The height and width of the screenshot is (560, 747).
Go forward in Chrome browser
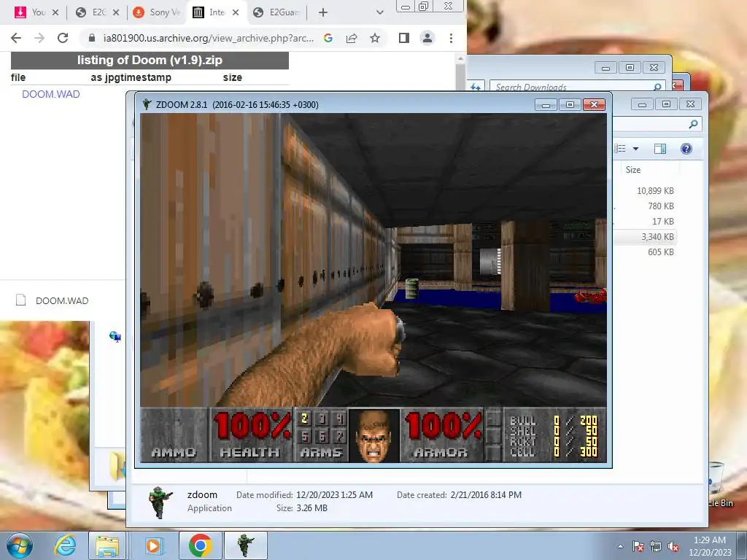click(x=39, y=38)
